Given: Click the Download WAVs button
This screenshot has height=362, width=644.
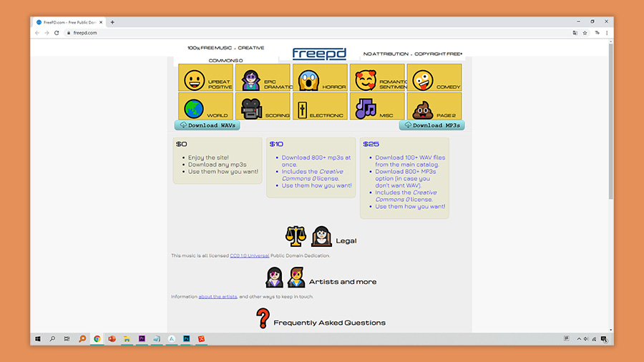Looking at the screenshot, I should point(207,125).
